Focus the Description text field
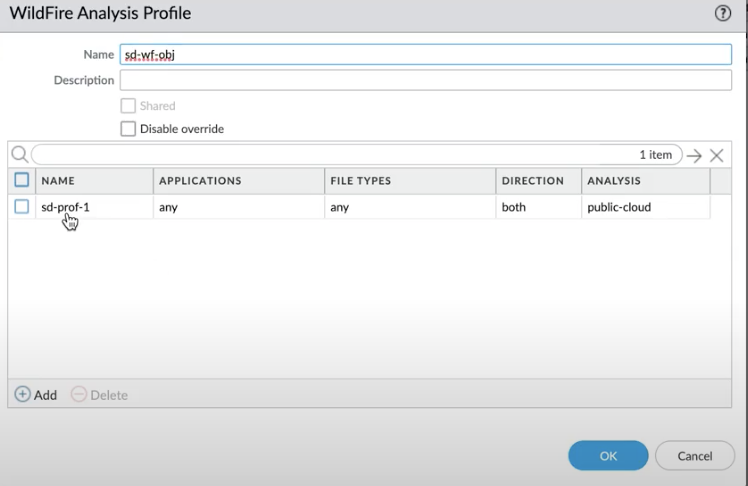 tap(425, 80)
